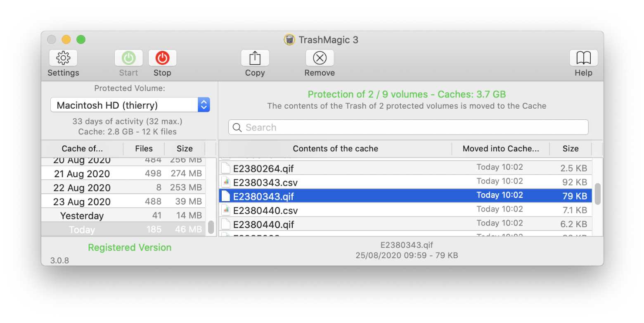Select the 23 Aug 2020 cache row
This screenshot has height=323, width=644.
123,202
